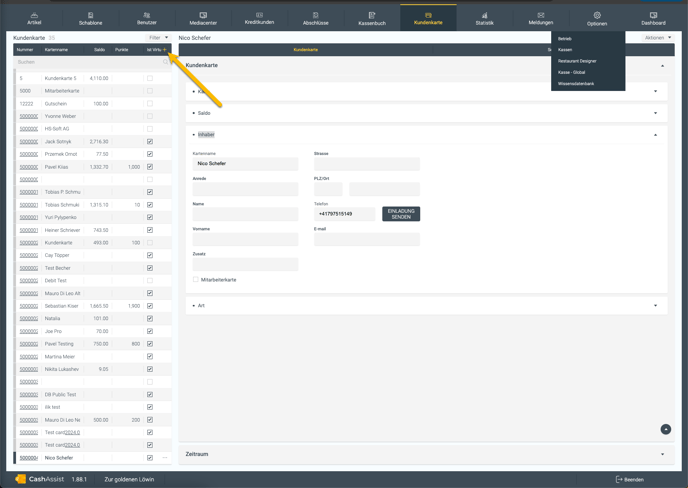
Task: Click the plus icon to add a card
Action: [165, 50]
